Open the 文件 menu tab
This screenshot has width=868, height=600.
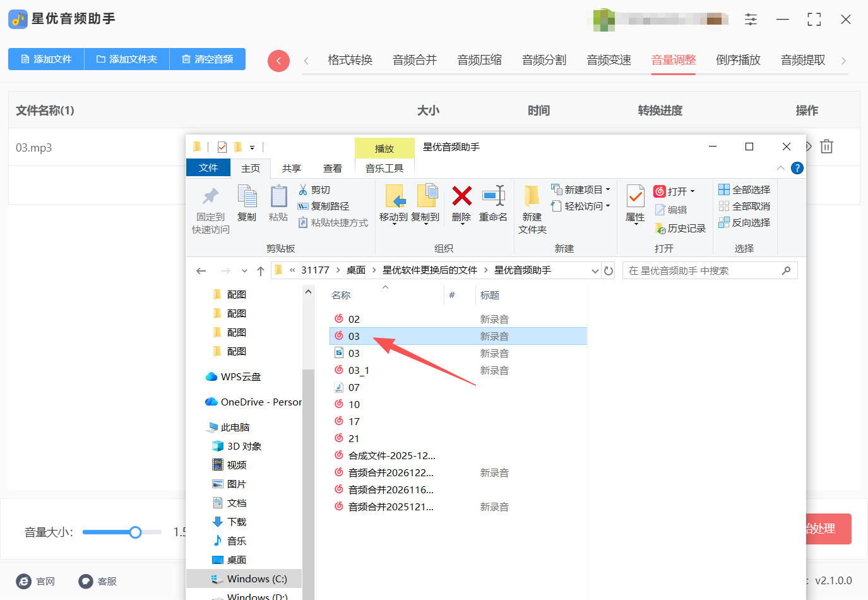point(208,167)
